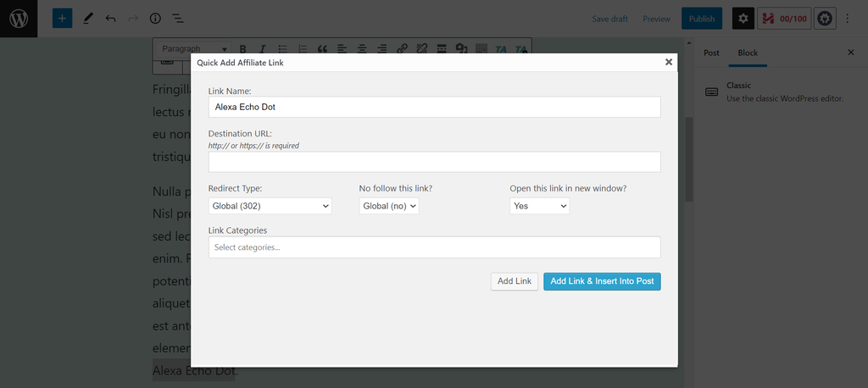Open the SEO score 00/100 panel

(x=783, y=18)
